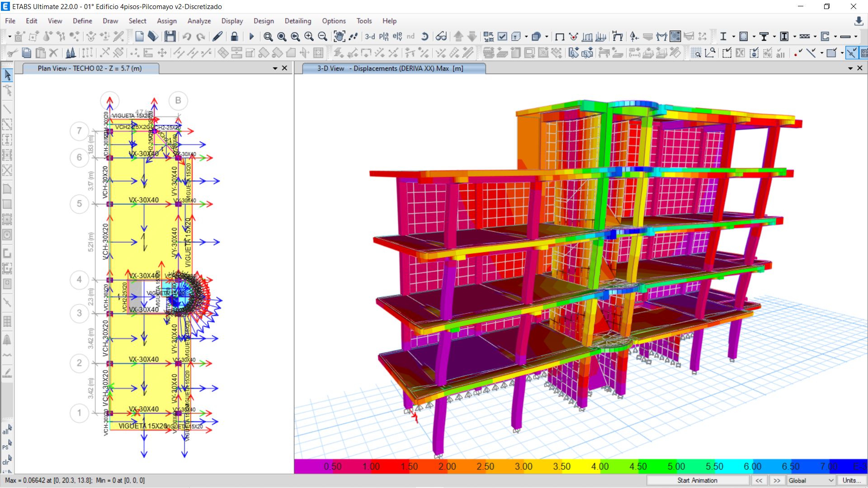Click the Zoom In plus magnifier
The image size is (868, 488).
(x=309, y=37)
